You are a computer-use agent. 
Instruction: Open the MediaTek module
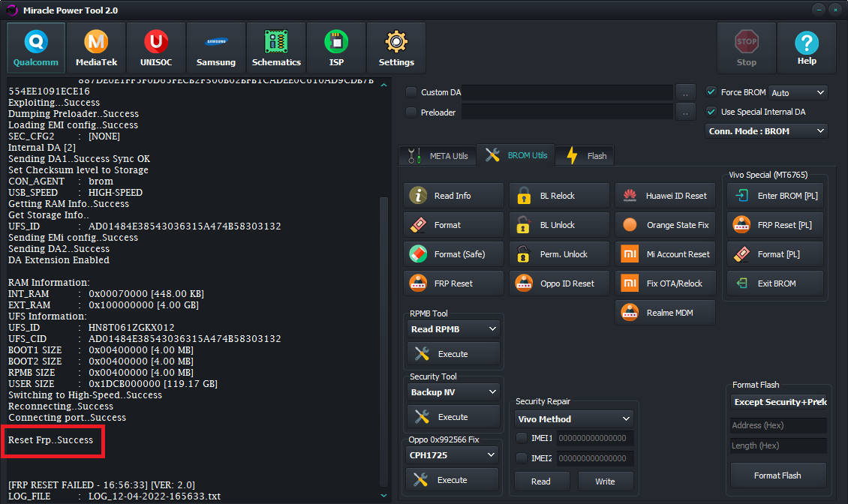(x=96, y=48)
